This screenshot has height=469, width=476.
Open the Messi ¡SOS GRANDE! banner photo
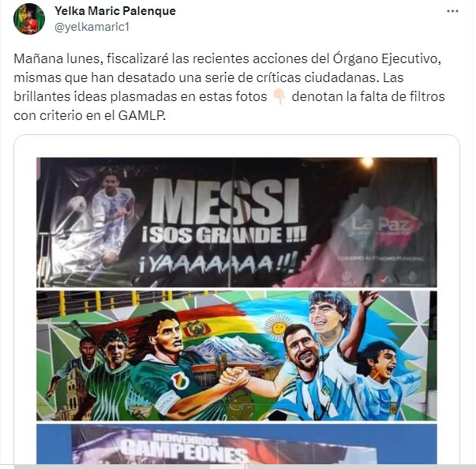pos(237,223)
